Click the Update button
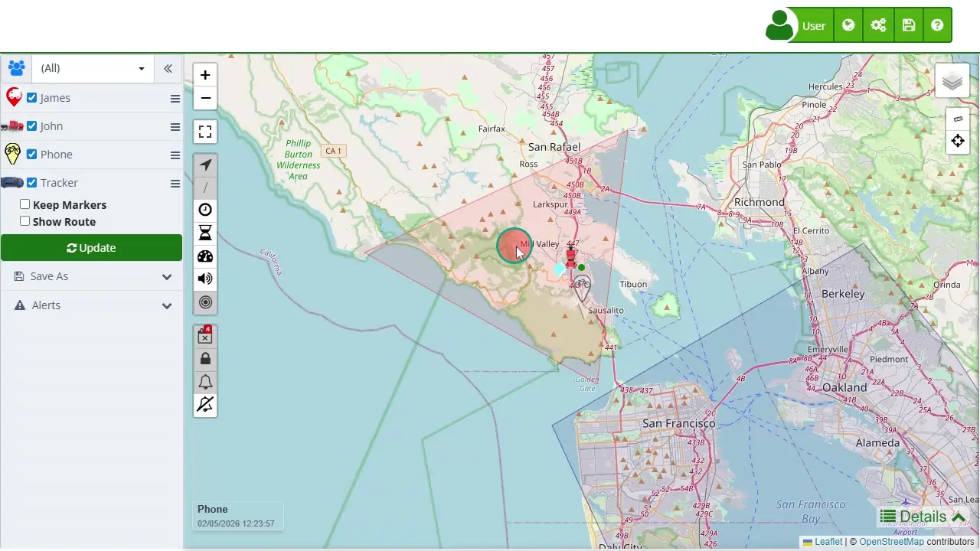This screenshot has height=551, width=980. 91,247
